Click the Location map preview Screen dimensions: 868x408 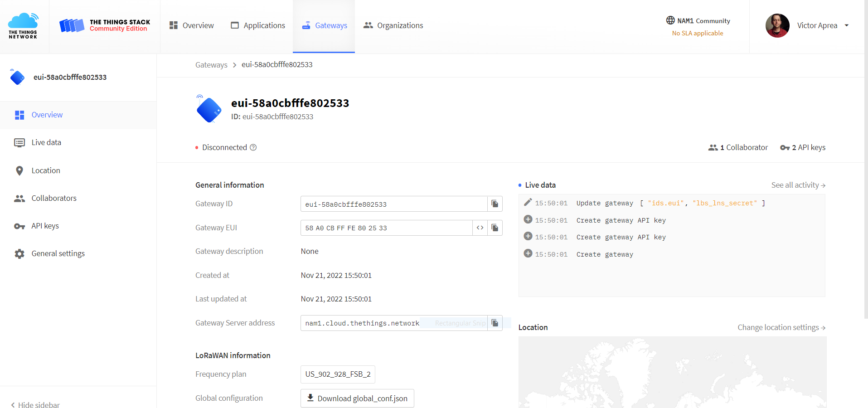672,372
